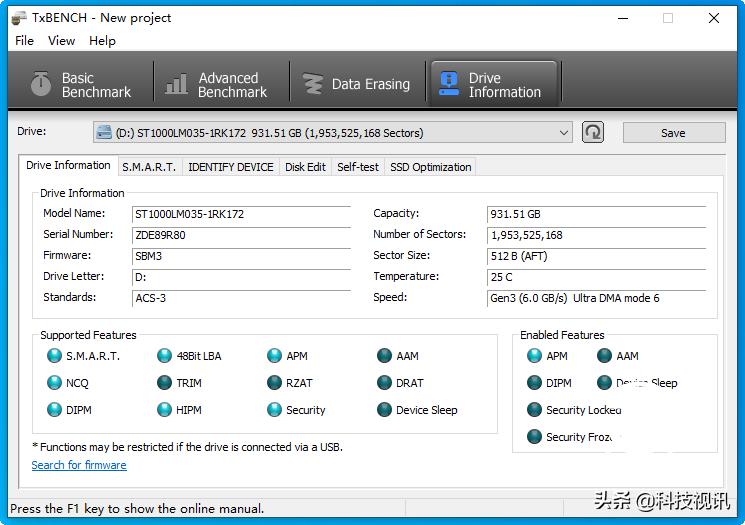Image resolution: width=745 pixels, height=525 pixels.
Task: Open the Basic Benchmark stopwatch icon
Action: [41, 84]
